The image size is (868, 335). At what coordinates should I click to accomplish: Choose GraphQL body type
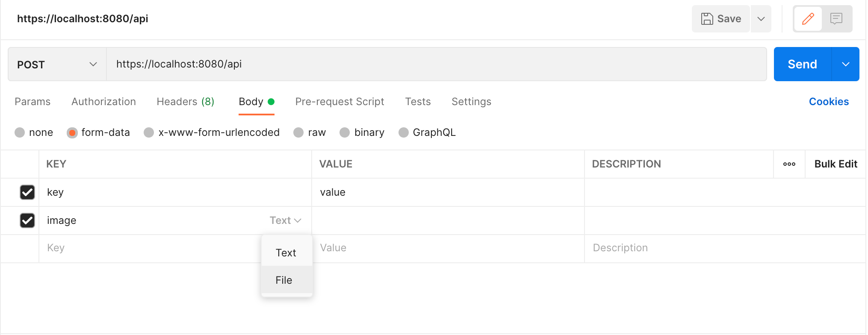pyautogui.click(x=403, y=132)
